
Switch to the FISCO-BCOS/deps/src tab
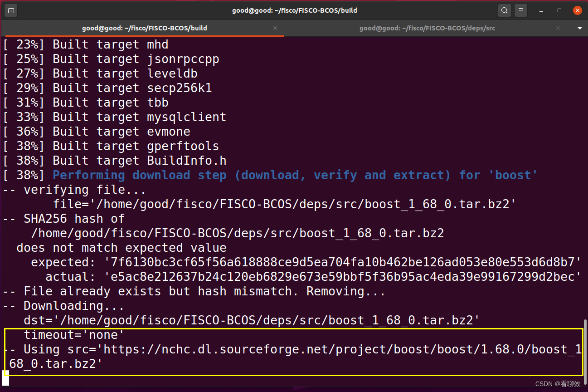[427, 28]
